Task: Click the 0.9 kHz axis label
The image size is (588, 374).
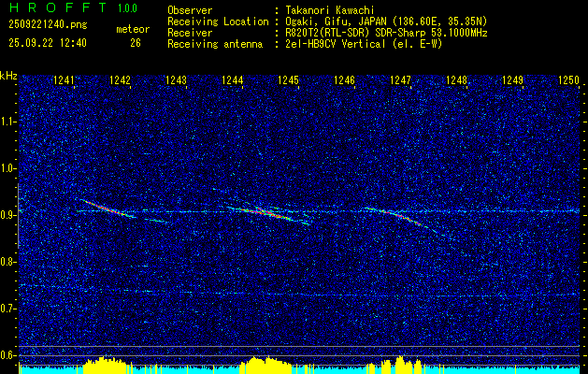Action: pos(8,215)
